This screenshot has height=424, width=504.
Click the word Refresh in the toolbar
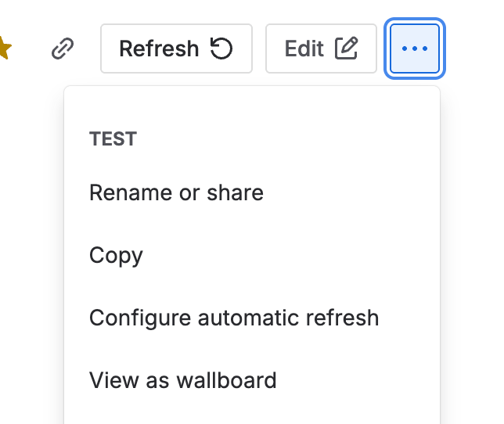159,49
